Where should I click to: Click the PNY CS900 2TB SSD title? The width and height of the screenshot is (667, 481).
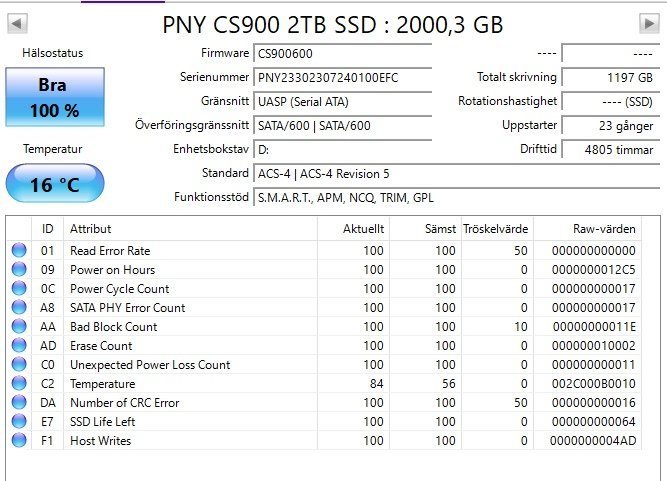pos(333,25)
